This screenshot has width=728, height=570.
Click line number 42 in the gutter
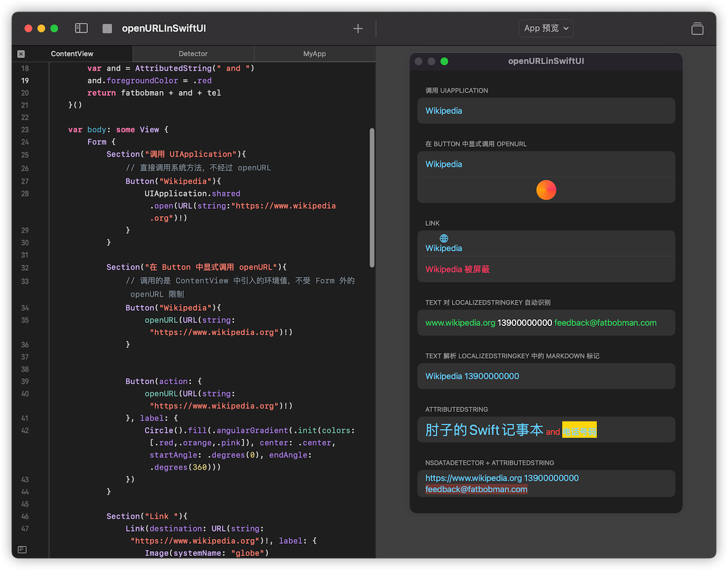(x=25, y=430)
